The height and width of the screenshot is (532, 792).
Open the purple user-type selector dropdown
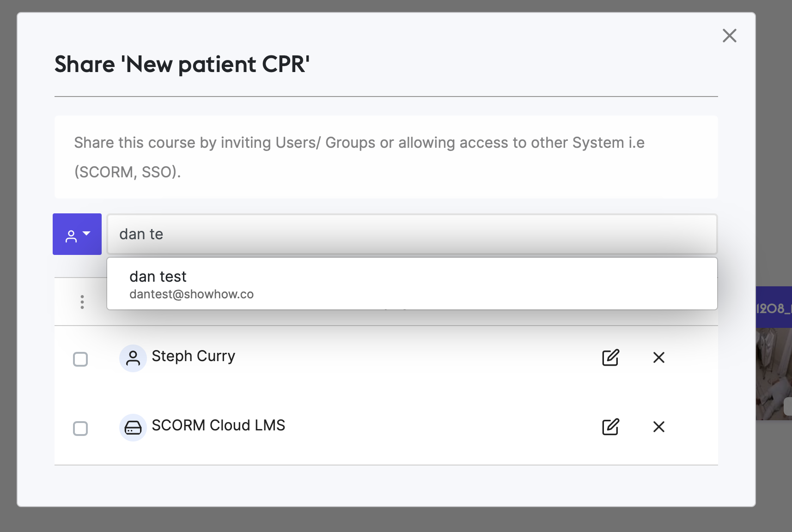coord(77,234)
